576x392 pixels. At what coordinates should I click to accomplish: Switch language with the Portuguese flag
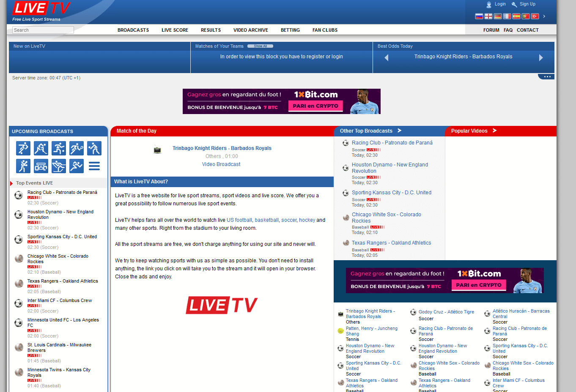[526, 16]
